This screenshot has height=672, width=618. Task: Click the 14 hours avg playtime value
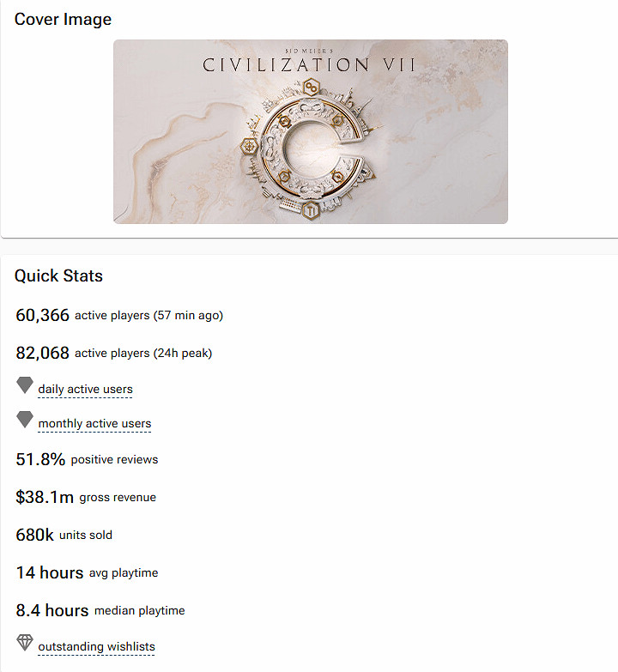[x=49, y=573]
